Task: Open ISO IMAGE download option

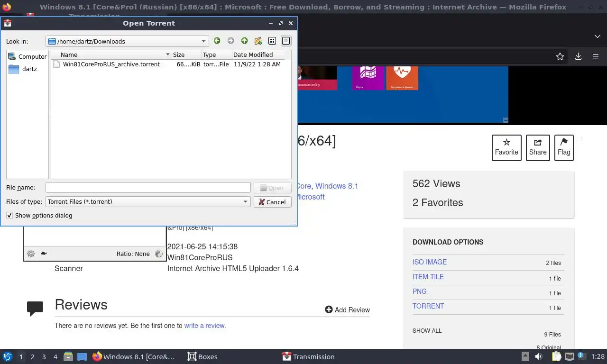Action: (x=430, y=262)
